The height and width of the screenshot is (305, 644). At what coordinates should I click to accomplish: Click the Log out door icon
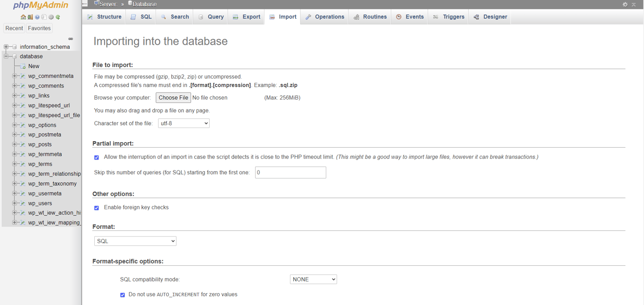point(30,17)
